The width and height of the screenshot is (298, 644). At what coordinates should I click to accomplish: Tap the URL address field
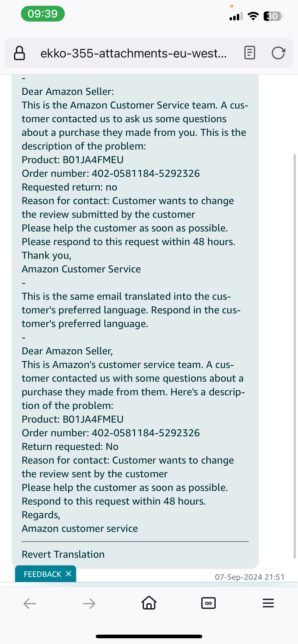tap(134, 53)
